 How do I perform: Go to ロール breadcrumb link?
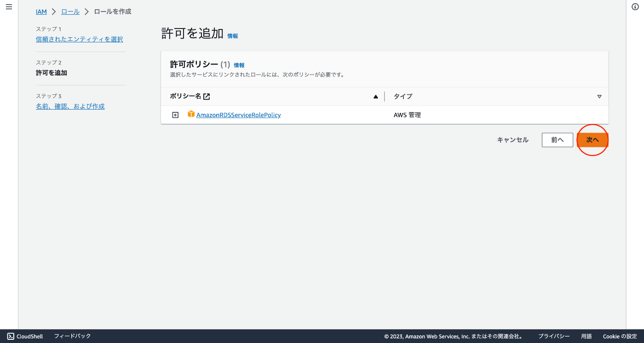[70, 12]
